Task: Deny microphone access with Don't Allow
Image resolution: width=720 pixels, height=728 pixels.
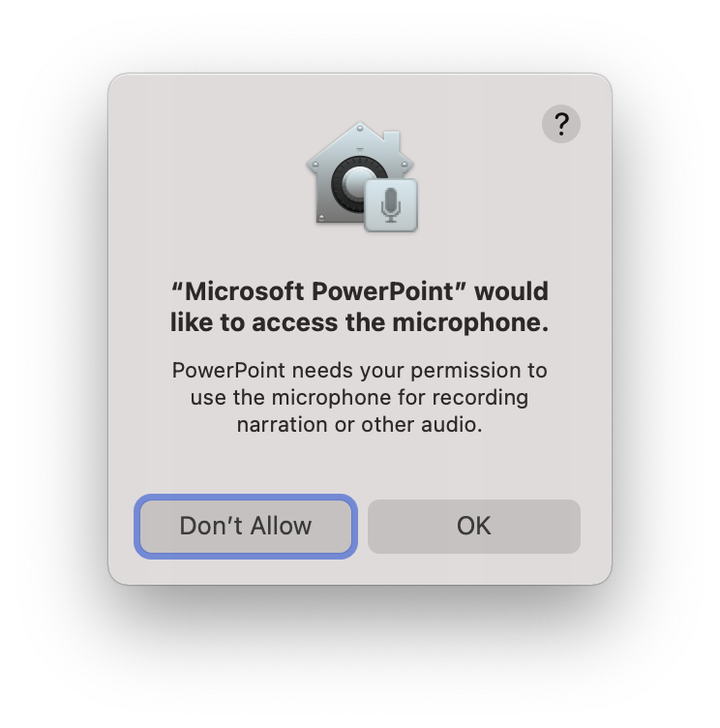Action: (246, 526)
